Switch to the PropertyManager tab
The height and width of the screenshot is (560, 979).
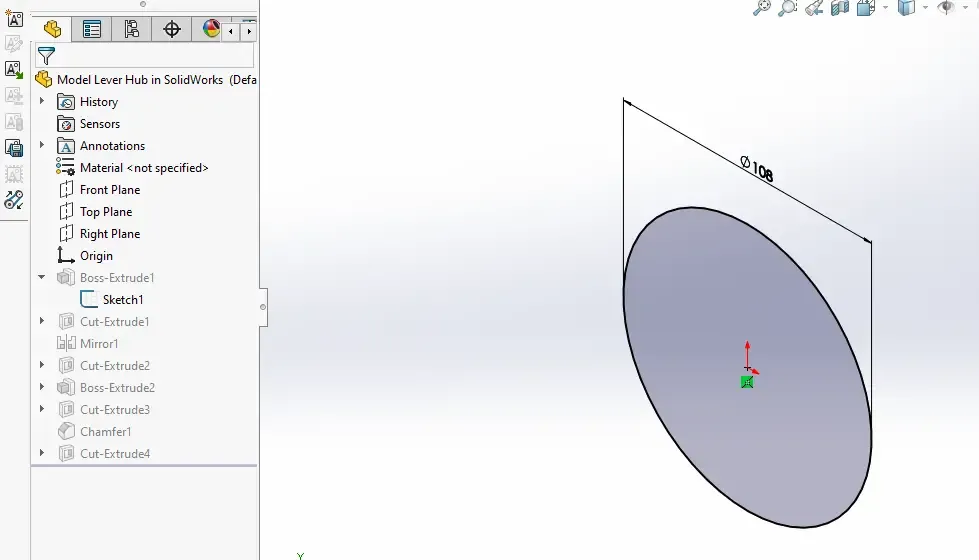point(92,29)
